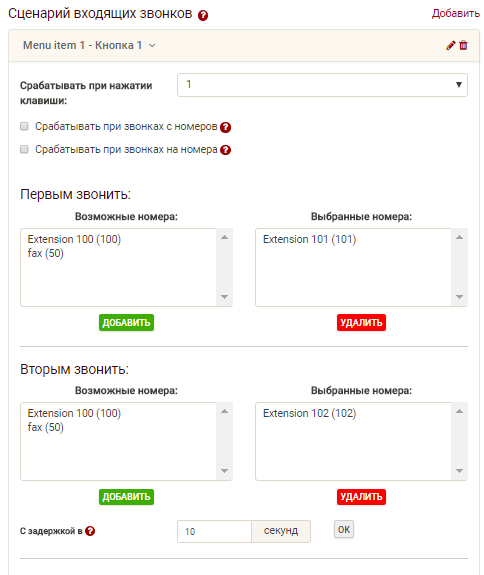Click the trash delete icon for Menu item 1

(463, 45)
